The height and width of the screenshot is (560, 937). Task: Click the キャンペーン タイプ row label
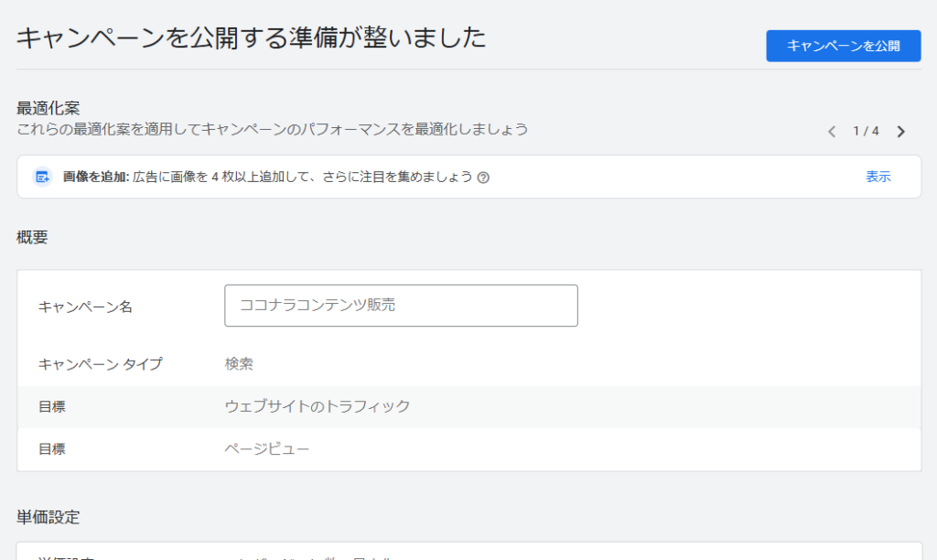100,364
